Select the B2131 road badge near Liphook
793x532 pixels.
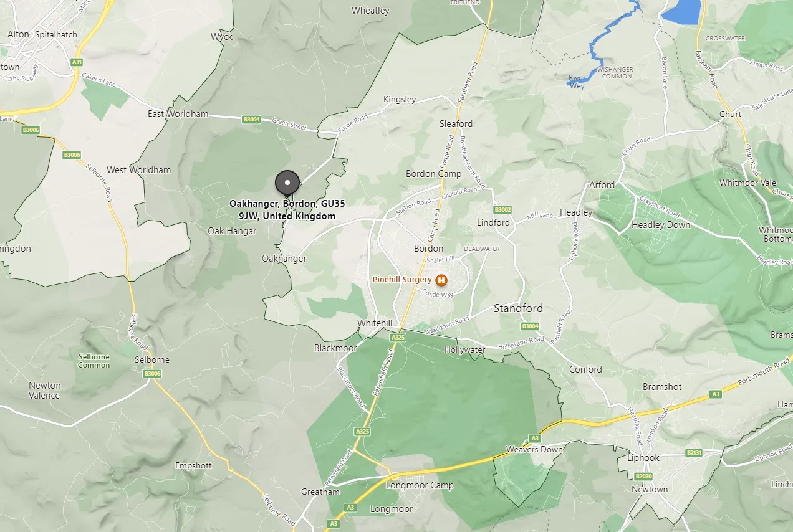click(x=694, y=453)
